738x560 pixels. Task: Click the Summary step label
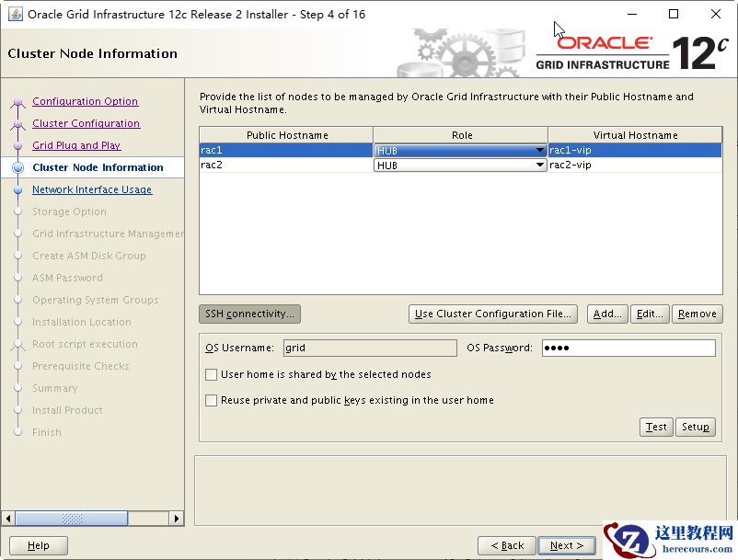pos(55,388)
